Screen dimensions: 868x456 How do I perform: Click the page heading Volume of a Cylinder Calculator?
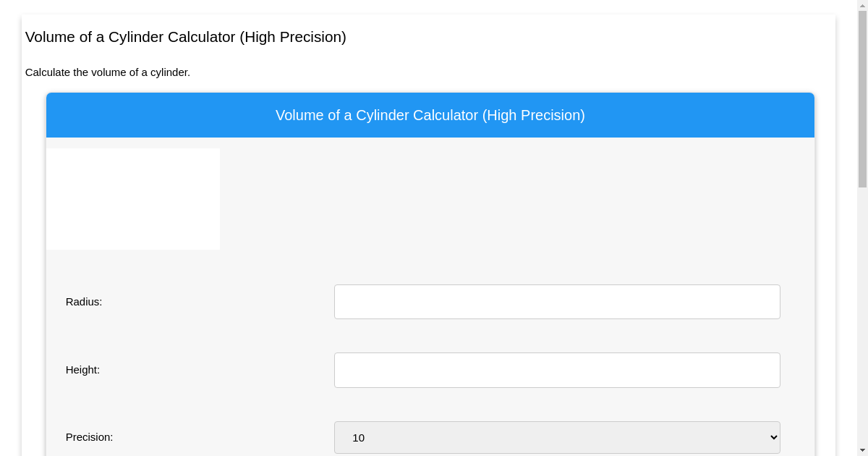click(185, 37)
